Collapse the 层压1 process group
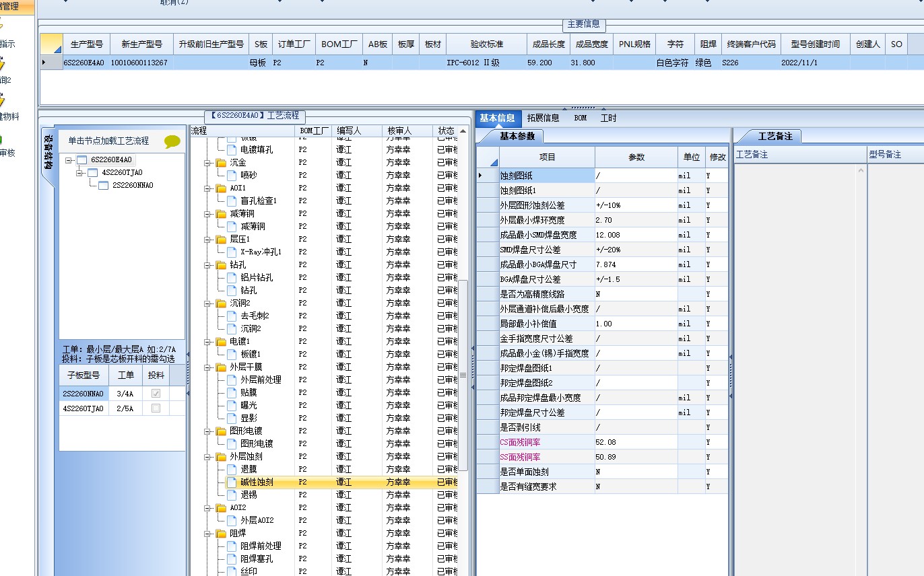 tap(208, 240)
